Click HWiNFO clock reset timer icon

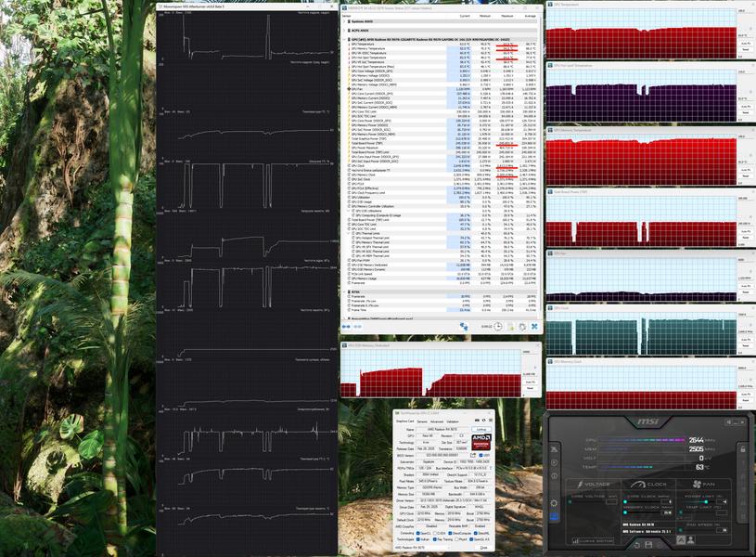(498, 326)
